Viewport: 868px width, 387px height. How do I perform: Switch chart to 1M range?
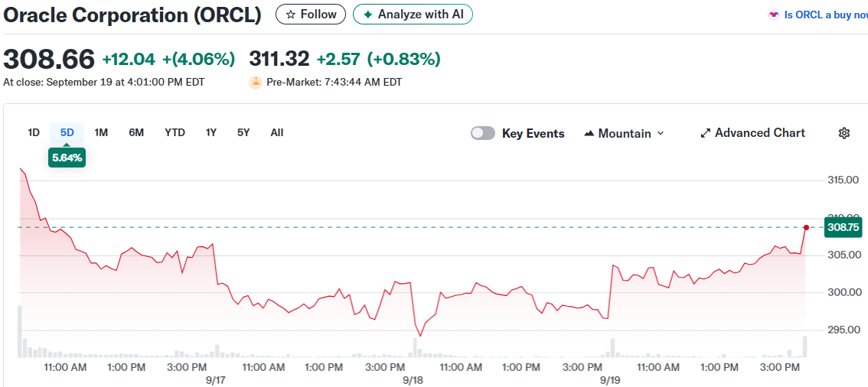click(101, 132)
